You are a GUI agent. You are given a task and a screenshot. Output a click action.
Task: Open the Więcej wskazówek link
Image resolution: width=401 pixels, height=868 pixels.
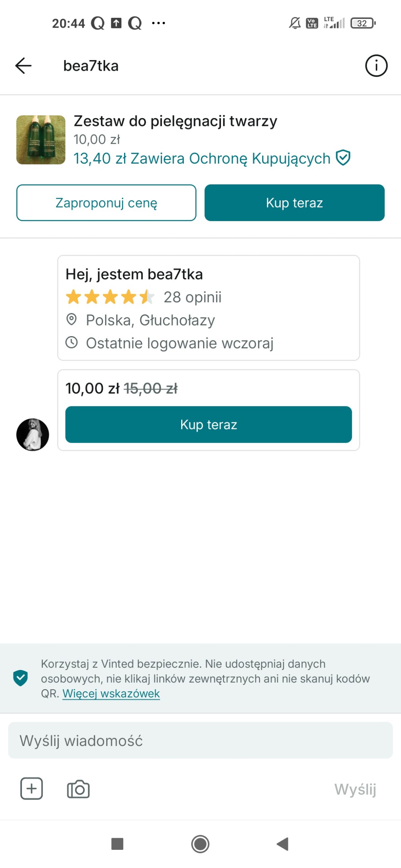pyautogui.click(x=111, y=694)
